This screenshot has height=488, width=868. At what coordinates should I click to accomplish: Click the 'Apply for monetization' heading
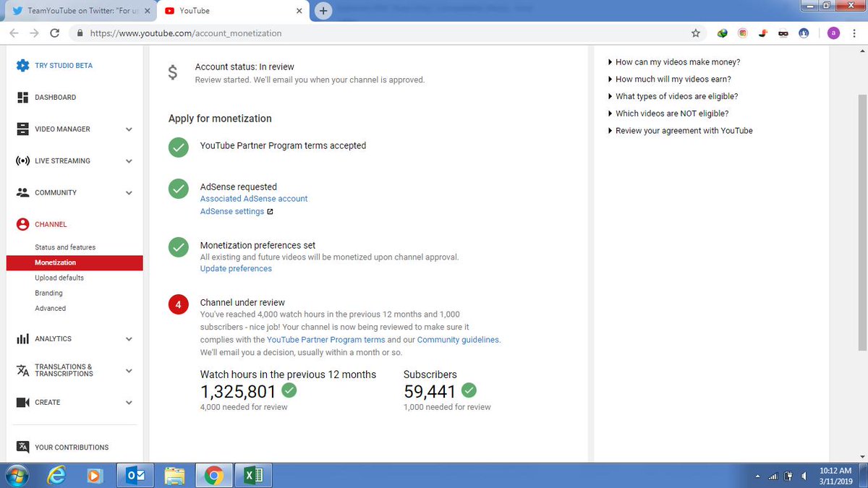220,119
